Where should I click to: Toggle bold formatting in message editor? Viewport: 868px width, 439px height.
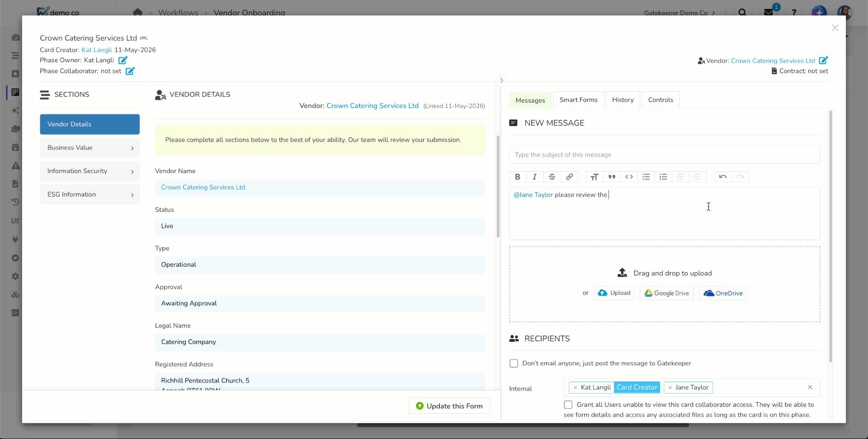(x=518, y=177)
